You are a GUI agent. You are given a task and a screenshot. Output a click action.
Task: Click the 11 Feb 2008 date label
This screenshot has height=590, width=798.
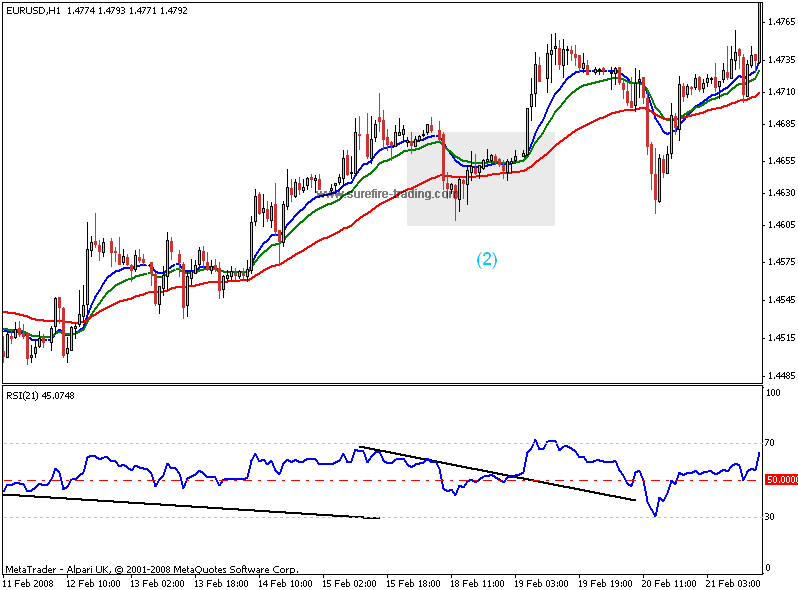(28, 583)
